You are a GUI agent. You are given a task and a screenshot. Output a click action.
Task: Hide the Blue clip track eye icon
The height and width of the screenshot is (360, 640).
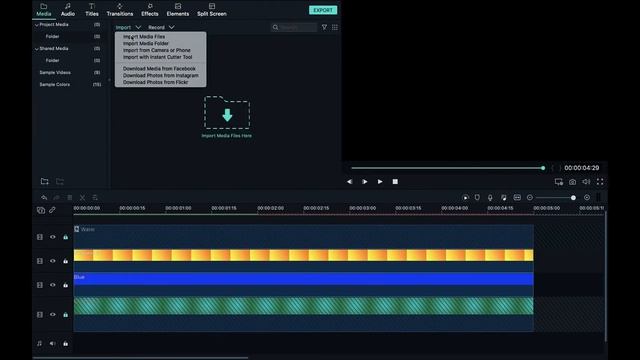point(53,285)
